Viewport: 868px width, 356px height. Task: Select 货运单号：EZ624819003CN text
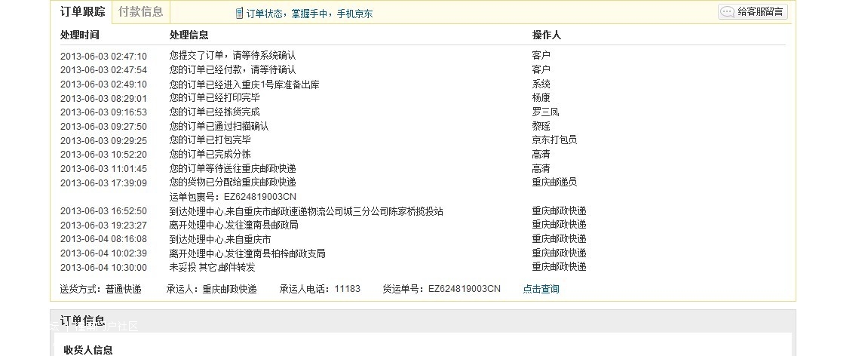click(442, 289)
